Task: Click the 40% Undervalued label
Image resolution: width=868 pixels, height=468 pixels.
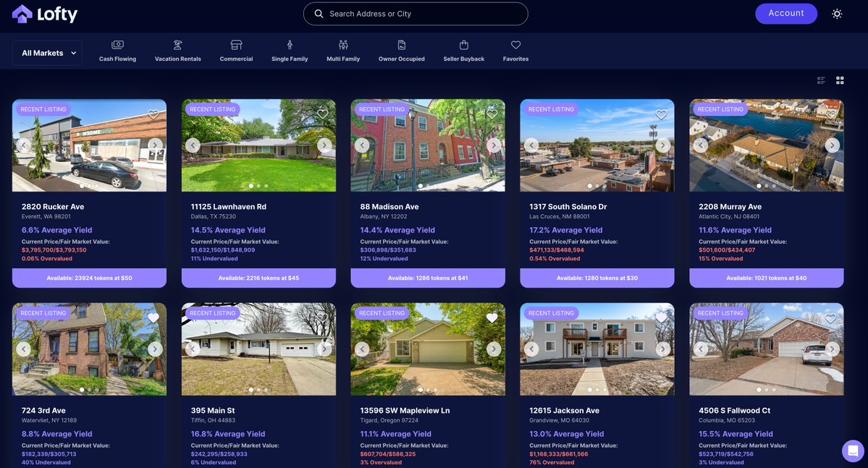Action: tap(46, 462)
